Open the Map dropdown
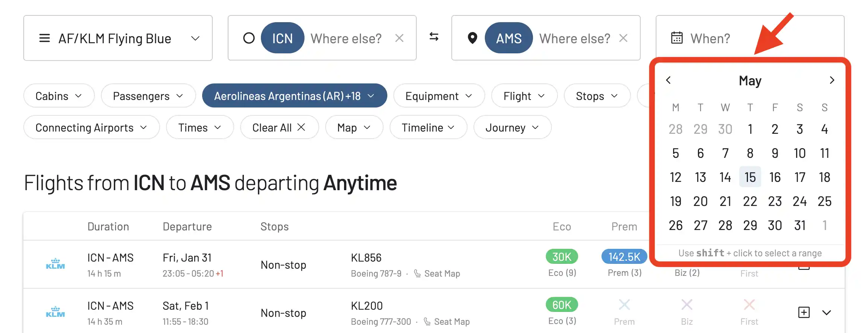 pos(354,127)
